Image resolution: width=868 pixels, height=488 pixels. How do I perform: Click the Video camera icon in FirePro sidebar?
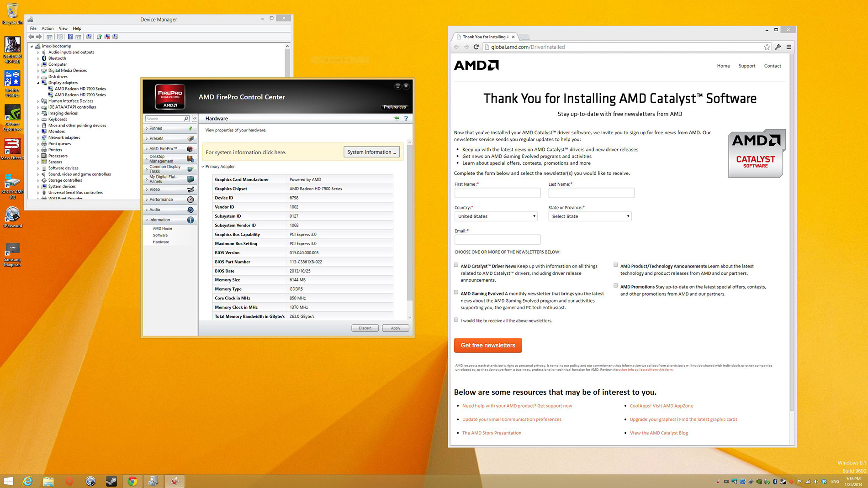point(191,189)
